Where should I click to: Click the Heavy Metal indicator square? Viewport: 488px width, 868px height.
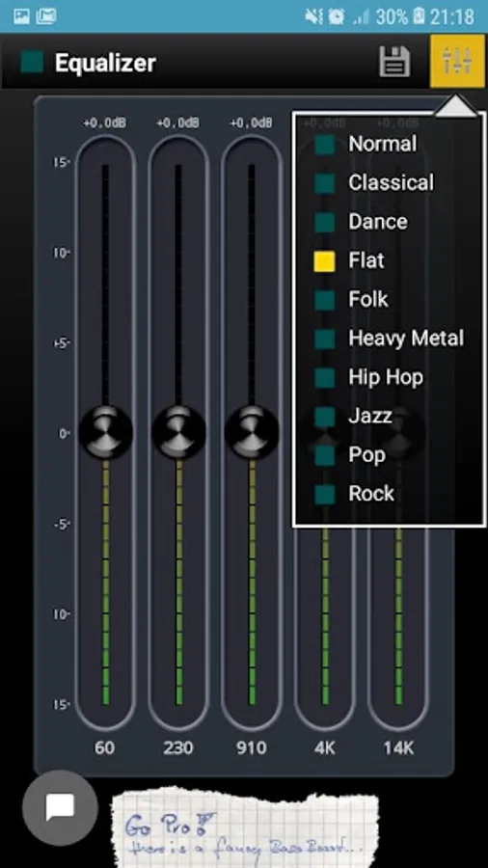click(325, 339)
